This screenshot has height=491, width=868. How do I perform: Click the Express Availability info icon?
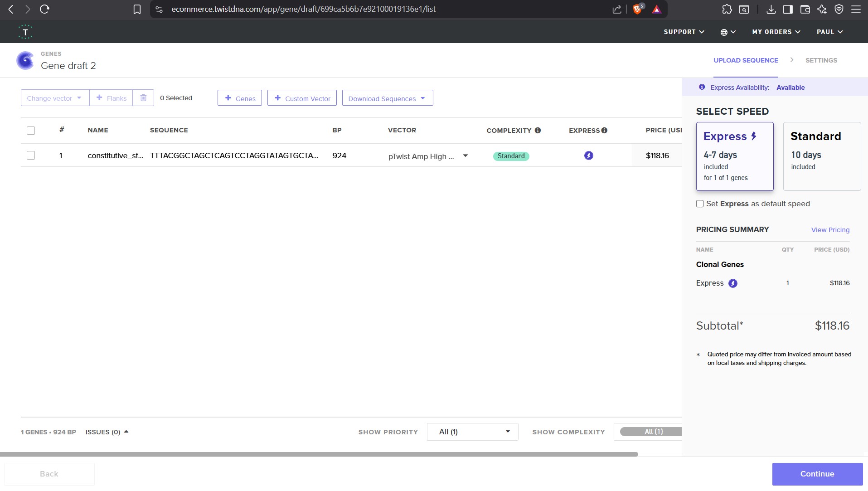[702, 87]
